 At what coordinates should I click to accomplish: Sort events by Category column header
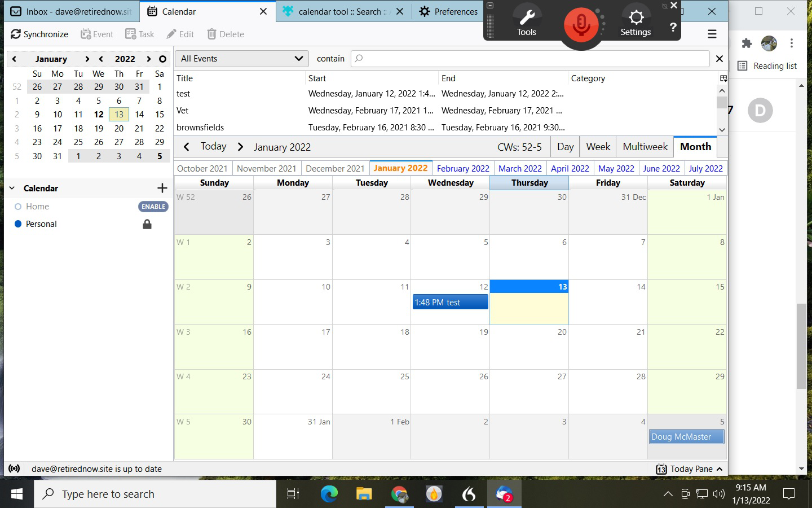pyautogui.click(x=643, y=78)
